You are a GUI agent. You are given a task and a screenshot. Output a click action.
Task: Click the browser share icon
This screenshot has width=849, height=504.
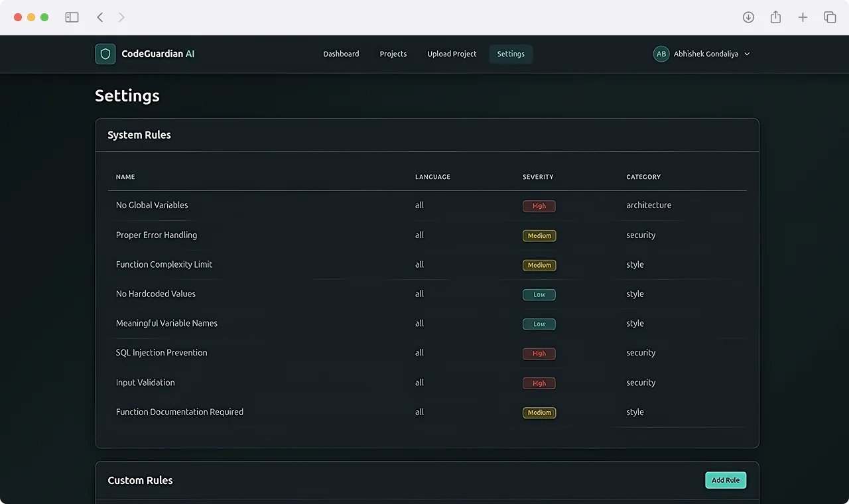point(775,17)
